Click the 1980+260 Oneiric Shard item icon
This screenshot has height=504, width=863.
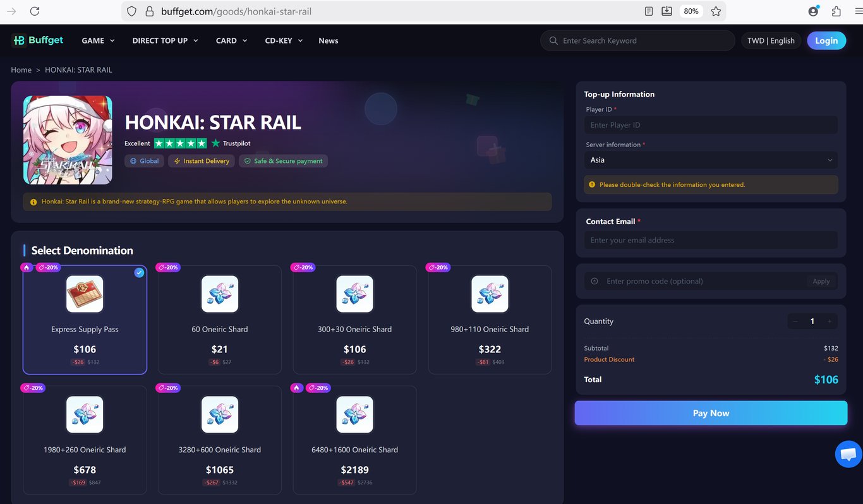pos(85,414)
